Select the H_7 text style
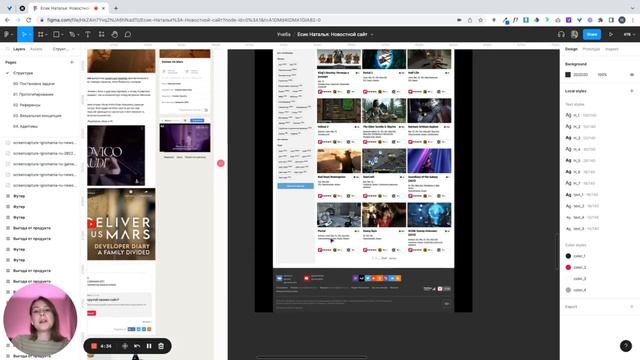Image resolution: width=640 pixels, height=360 pixels. coord(580,183)
